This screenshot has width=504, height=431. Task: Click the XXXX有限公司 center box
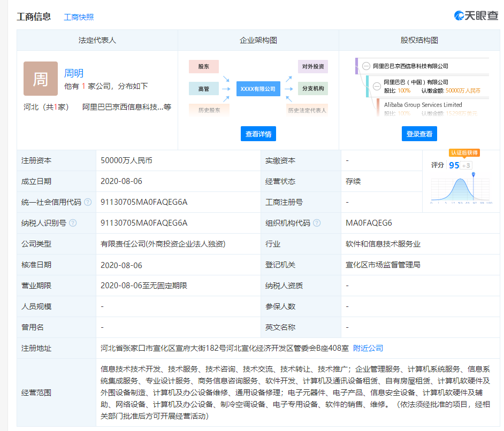[x=258, y=89]
